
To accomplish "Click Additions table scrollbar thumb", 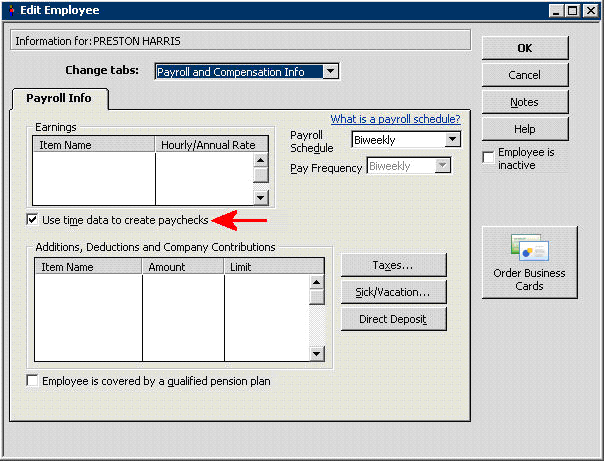I will click(x=317, y=297).
